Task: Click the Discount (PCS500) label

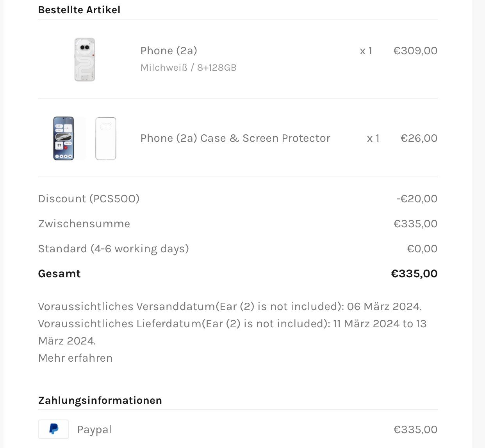Action: [x=89, y=198]
